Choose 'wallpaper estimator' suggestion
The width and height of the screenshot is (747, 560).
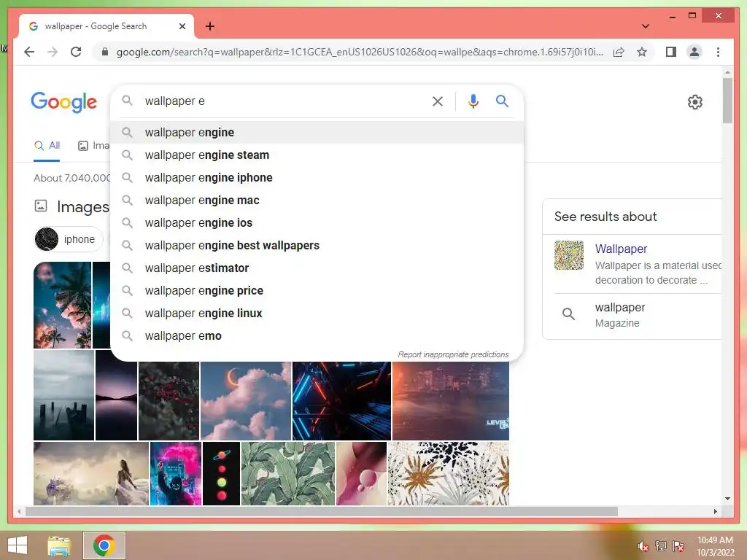(x=317, y=268)
